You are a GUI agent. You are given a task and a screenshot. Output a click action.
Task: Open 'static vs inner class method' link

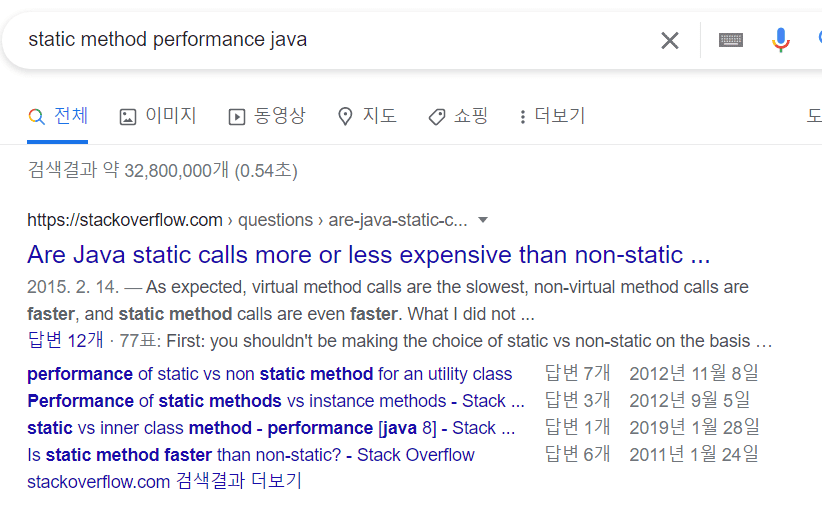[271, 428]
